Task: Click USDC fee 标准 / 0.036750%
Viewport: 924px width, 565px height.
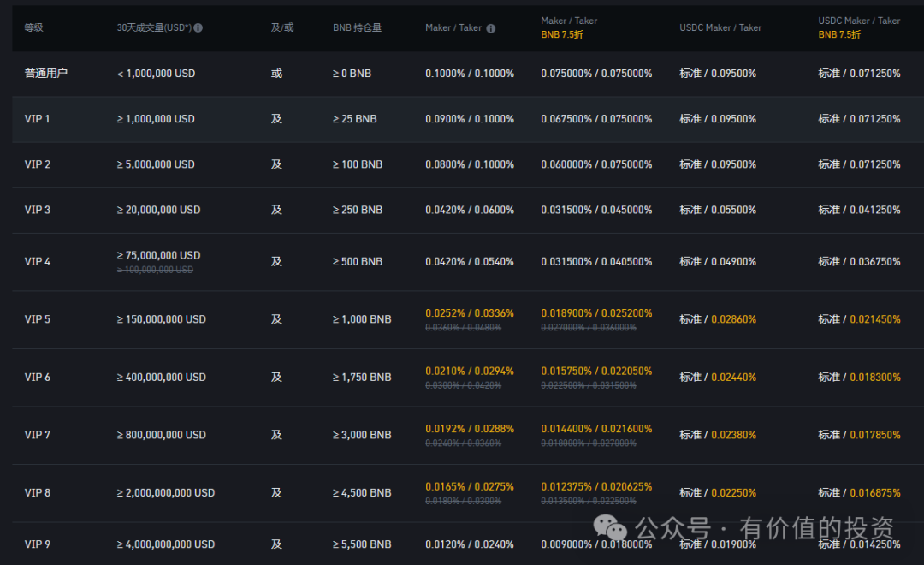Action: 859,262
